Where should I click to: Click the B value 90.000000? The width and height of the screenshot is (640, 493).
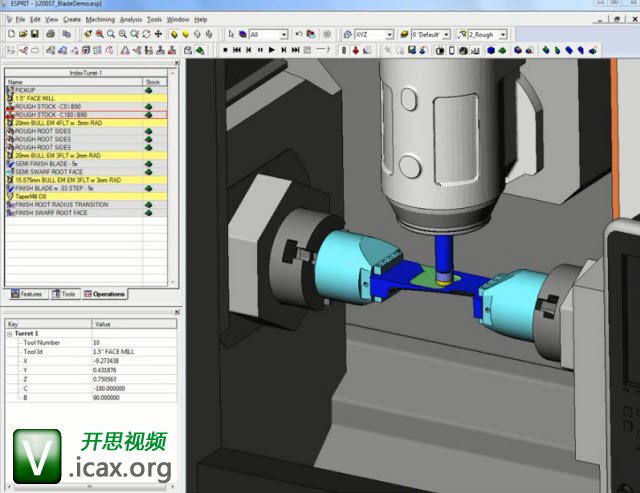(106, 398)
